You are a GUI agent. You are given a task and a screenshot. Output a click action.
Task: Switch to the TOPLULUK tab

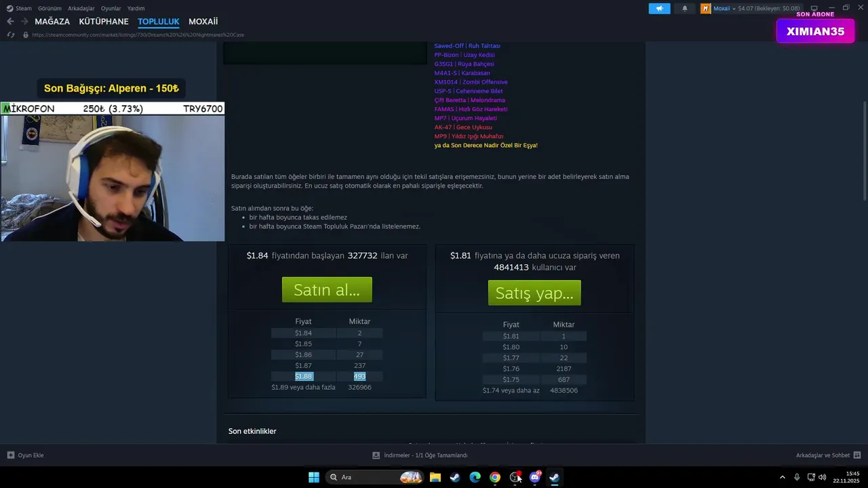(x=159, y=22)
